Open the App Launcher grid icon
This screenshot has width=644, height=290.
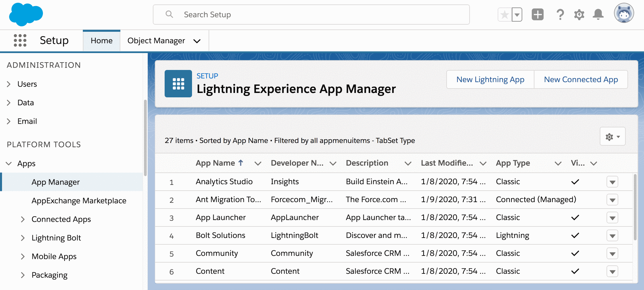(20, 41)
